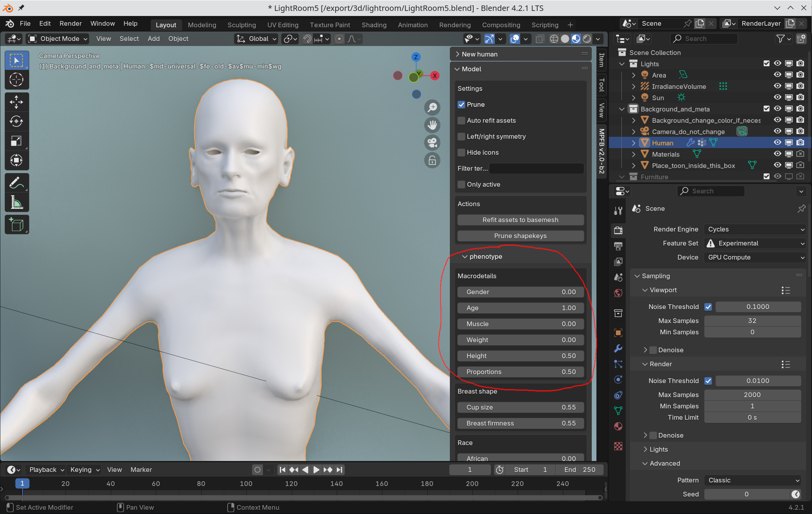Expand the New human panel

[x=458, y=54]
